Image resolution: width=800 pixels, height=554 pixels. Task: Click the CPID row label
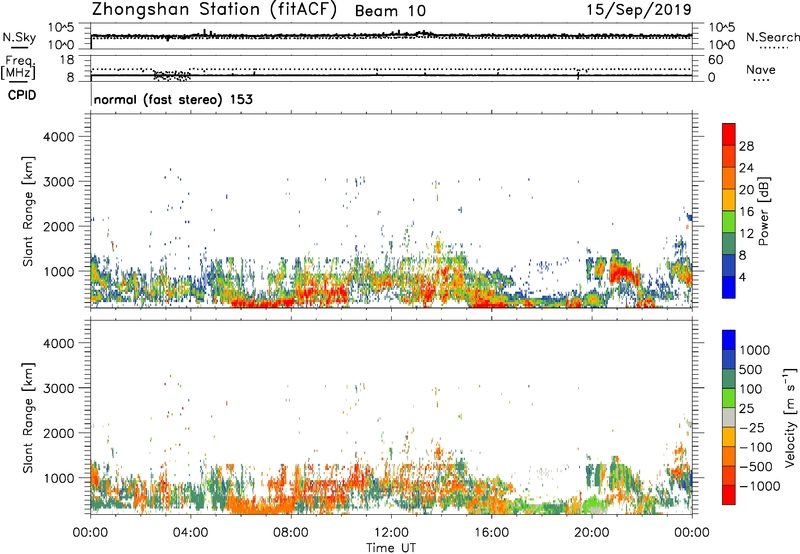pos(22,95)
